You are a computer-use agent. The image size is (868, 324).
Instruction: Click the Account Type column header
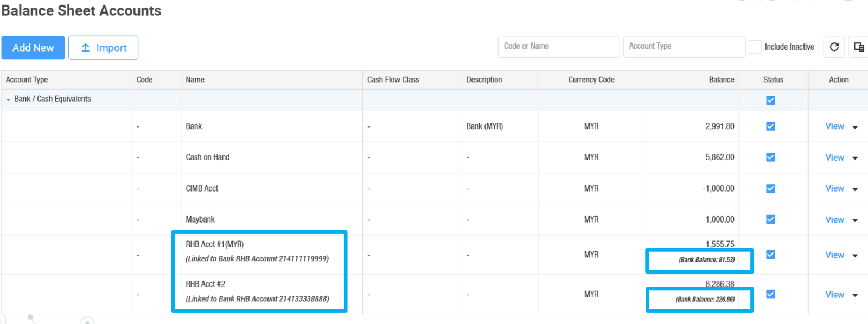tap(27, 80)
